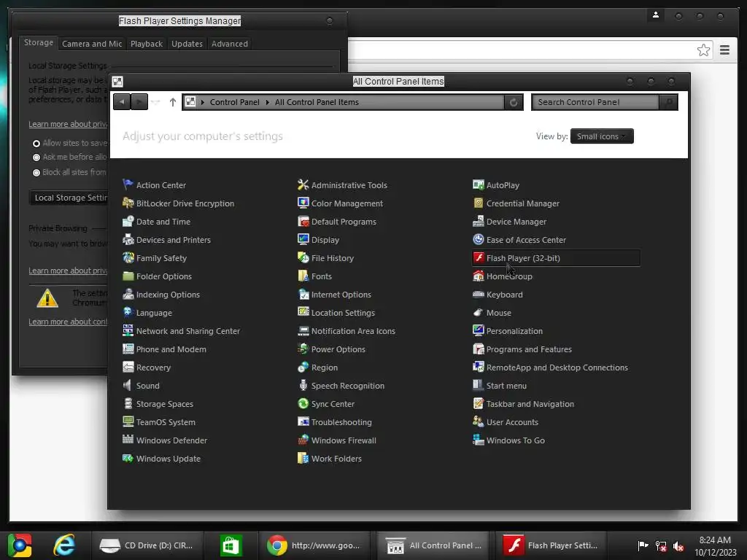Click the muted volume tray icon

[x=678, y=545]
